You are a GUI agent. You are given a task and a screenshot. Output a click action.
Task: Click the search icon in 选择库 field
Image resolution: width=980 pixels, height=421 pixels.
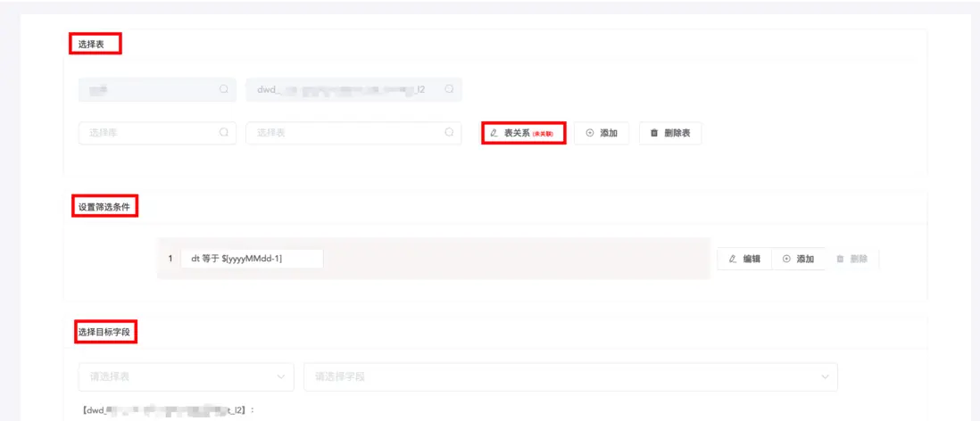point(223,133)
